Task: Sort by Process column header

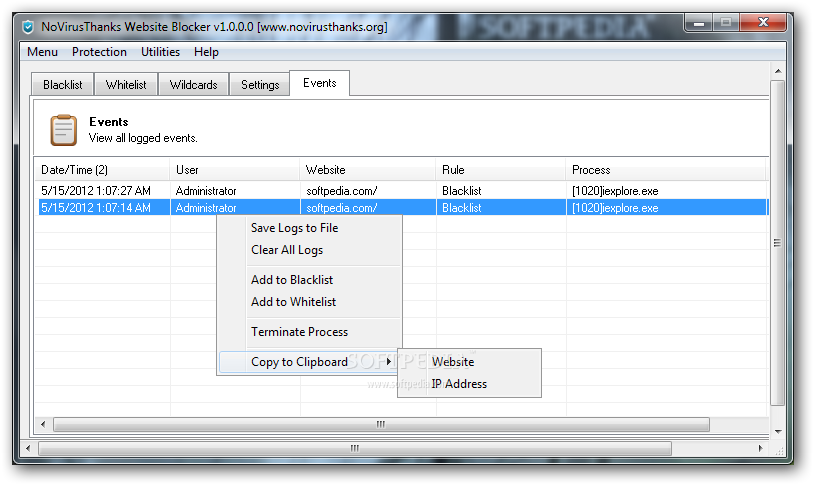Action: [666, 170]
